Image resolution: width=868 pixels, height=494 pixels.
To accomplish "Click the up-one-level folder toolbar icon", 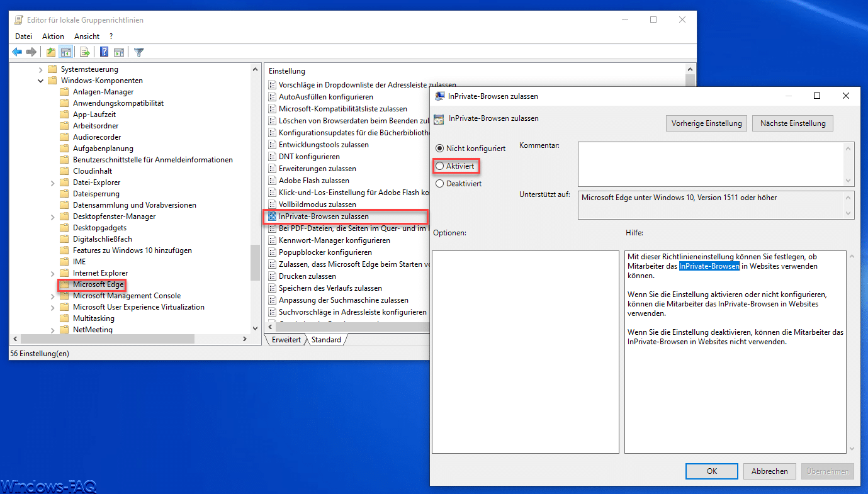I will point(51,52).
